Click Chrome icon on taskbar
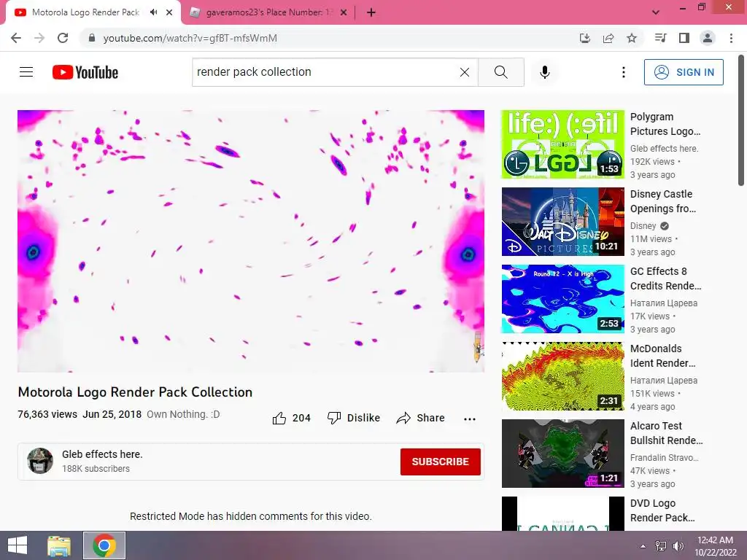Image resolution: width=747 pixels, height=560 pixels. [104, 545]
